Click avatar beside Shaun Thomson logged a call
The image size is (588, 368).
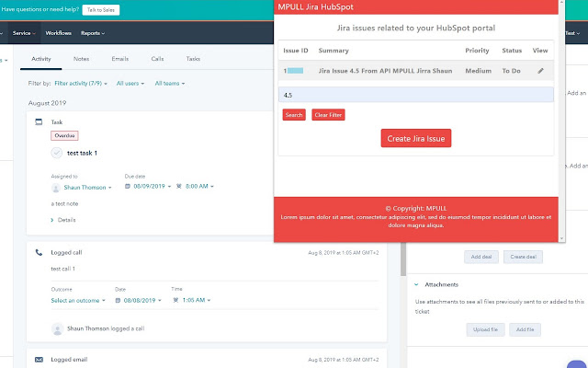(57, 329)
